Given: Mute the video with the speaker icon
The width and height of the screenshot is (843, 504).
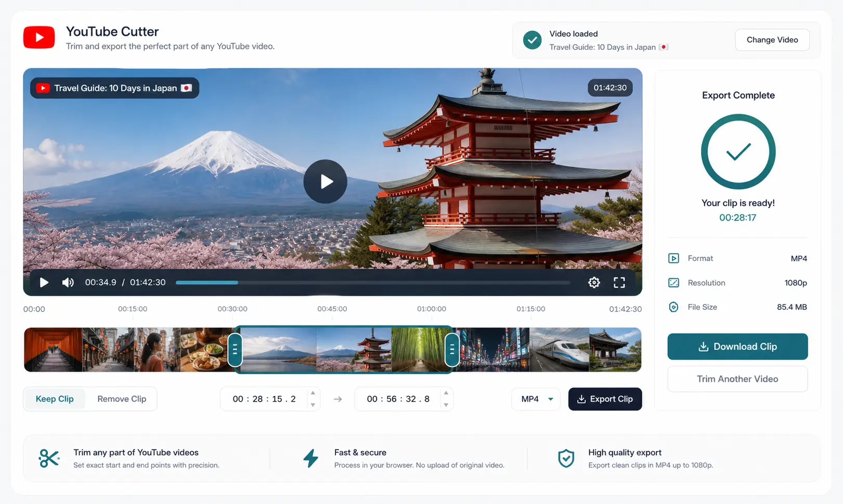Looking at the screenshot, I should coord(68,282).
